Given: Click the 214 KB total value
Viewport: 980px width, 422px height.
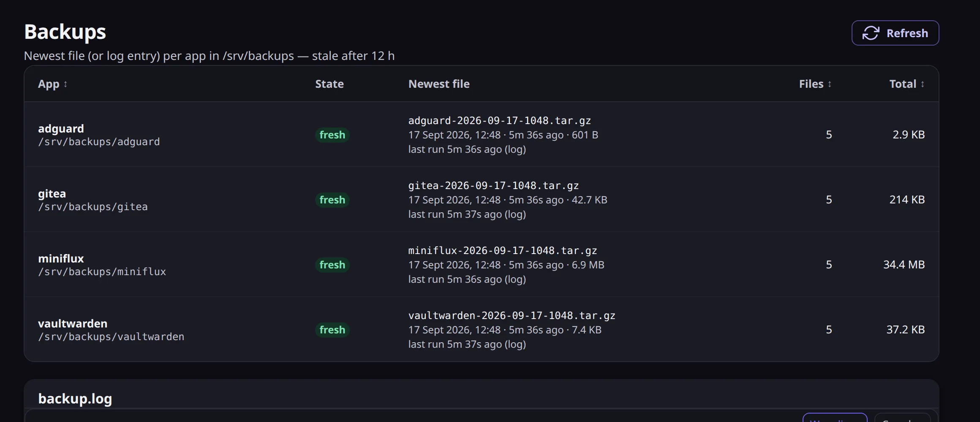Looking at the screenshot, I should point(907,200).
